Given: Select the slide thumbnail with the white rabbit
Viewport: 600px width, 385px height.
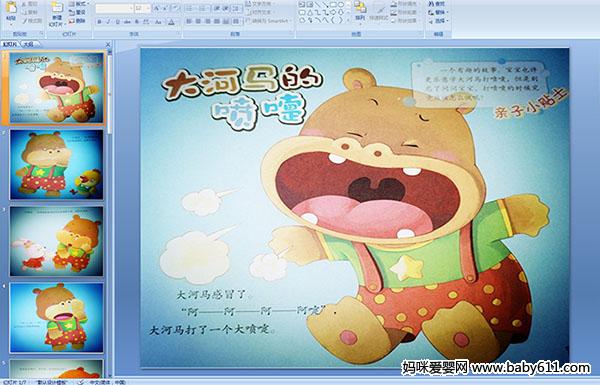Looking at the screenshot, I should click(x=57, y=241).
